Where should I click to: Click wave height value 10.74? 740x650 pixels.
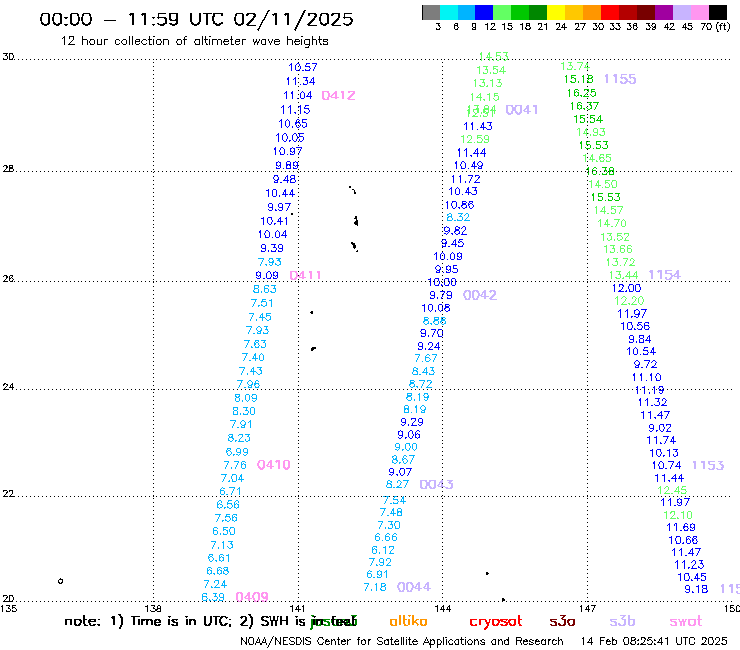(x=666, y=465)
